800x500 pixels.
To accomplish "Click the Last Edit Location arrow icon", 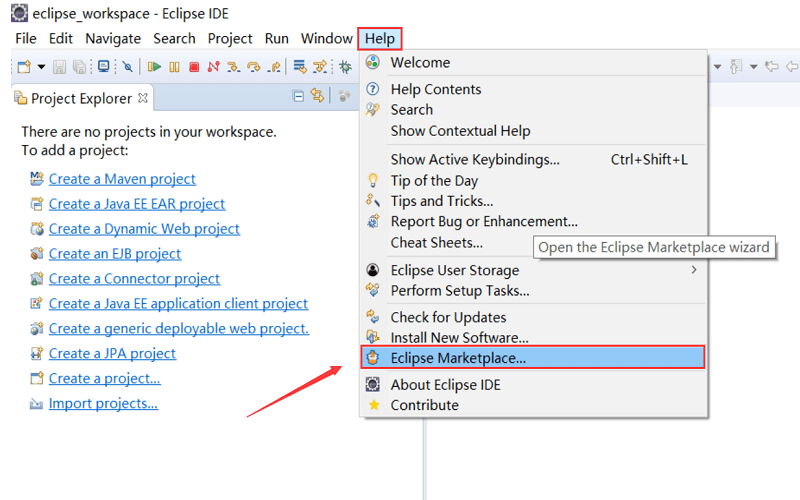I will pyautogui.click(x=772, y=66).
